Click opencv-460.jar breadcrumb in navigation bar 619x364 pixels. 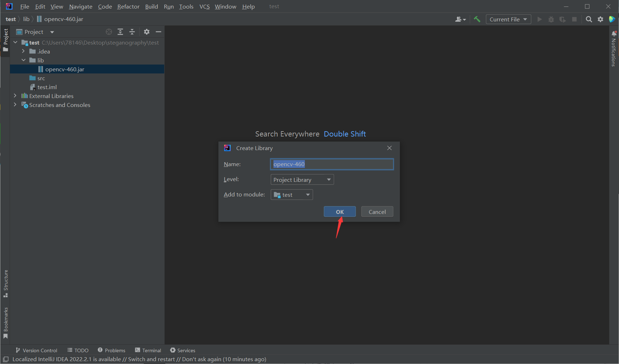point(60,19)
